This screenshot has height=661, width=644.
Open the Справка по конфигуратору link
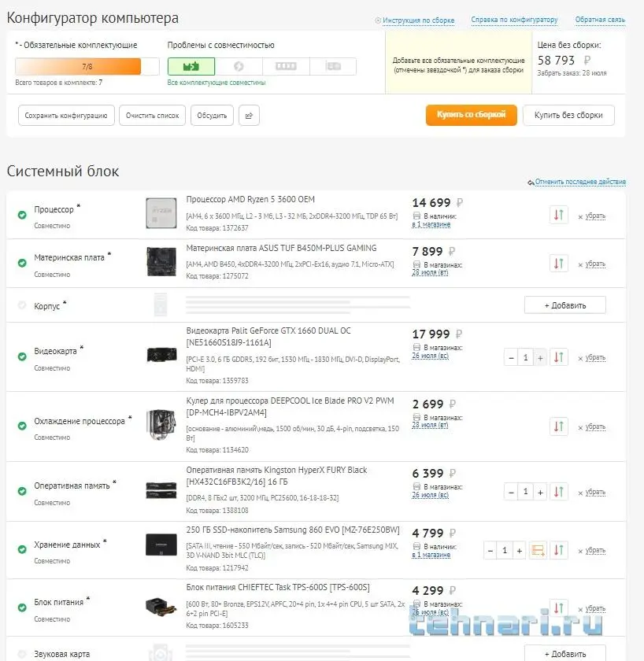[514, 20]
